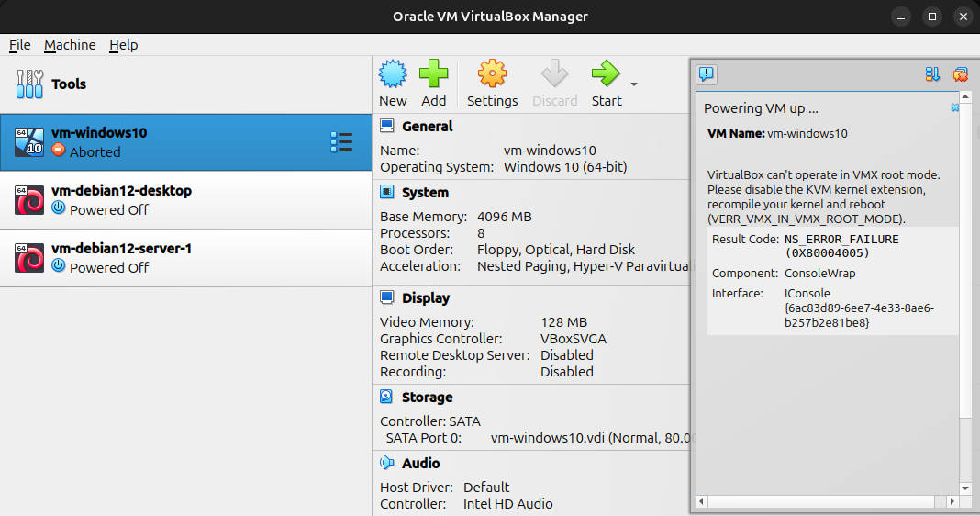
Task: Expand the Start button dropdown arrow
Action: point(633,84)
